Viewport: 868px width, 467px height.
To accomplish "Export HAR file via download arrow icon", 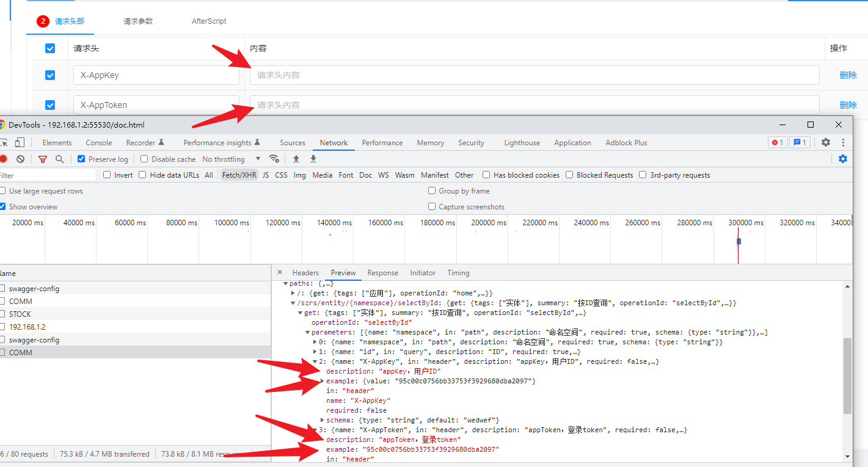I will click(x=313, y=158).
